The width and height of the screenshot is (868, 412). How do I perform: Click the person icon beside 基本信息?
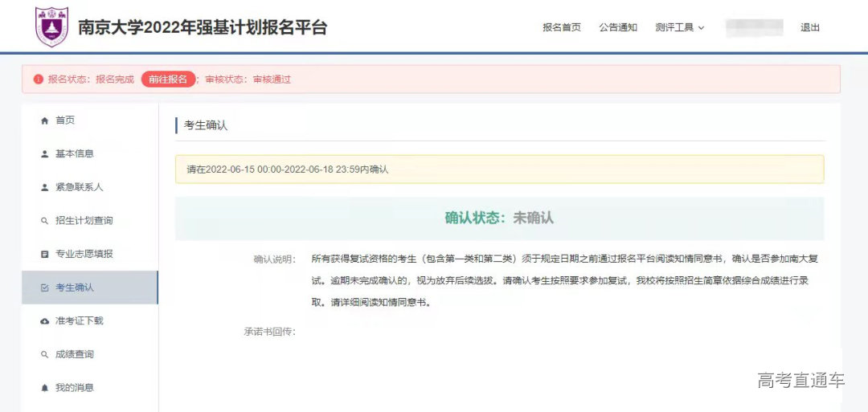click(45, 153)
